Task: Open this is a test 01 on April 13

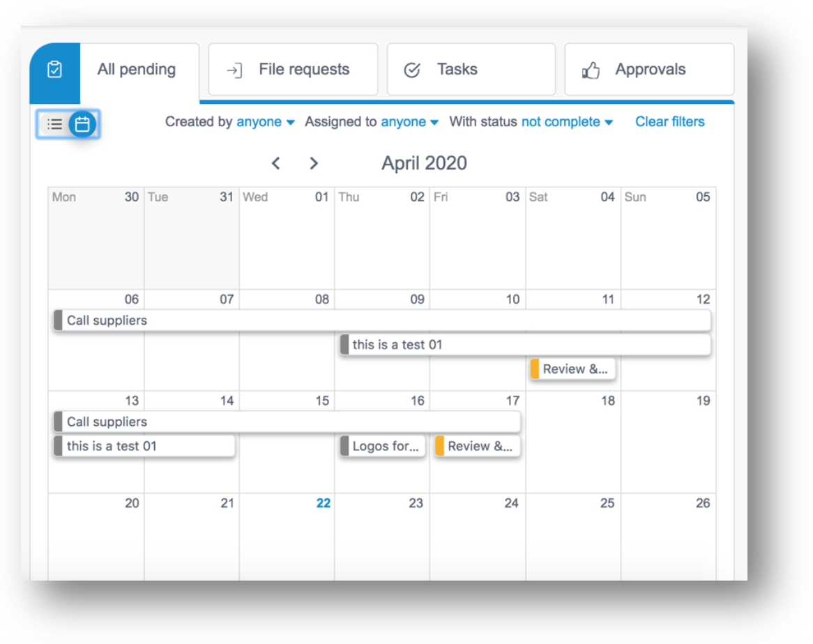Action: [x=144, y=446]
